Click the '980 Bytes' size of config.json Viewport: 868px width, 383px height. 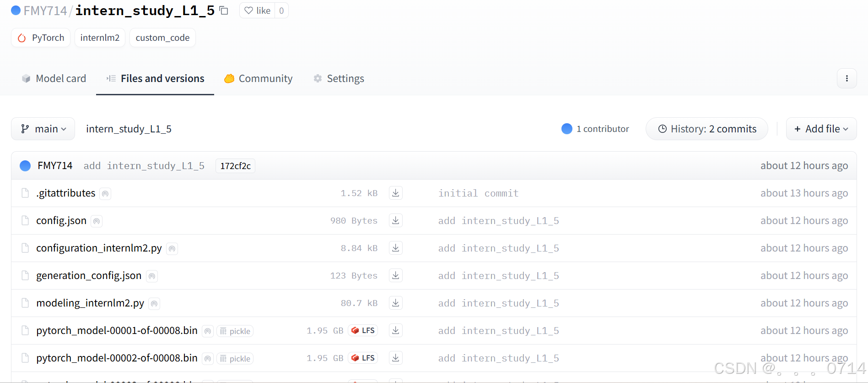coord(354,221)
